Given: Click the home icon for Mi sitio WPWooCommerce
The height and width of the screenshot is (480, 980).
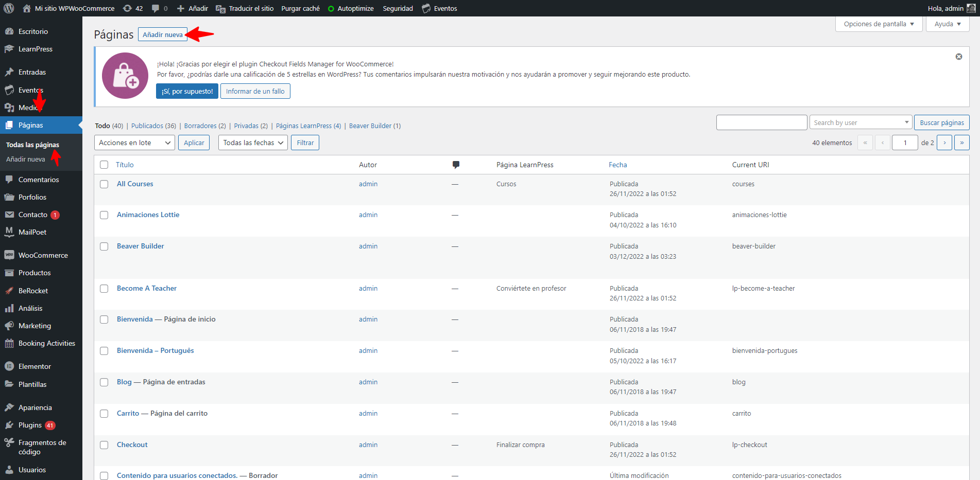Looking at the screenshot, I should point(27,8).
